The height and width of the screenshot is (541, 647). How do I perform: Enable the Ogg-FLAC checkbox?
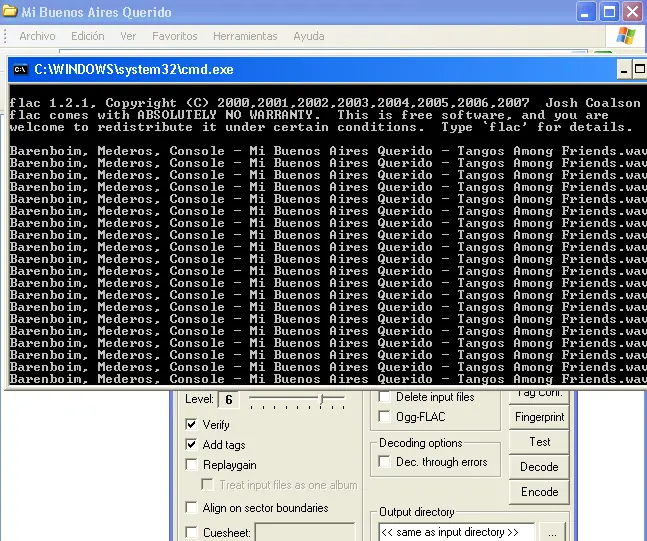pyautogui.click(x=384, y=417)
